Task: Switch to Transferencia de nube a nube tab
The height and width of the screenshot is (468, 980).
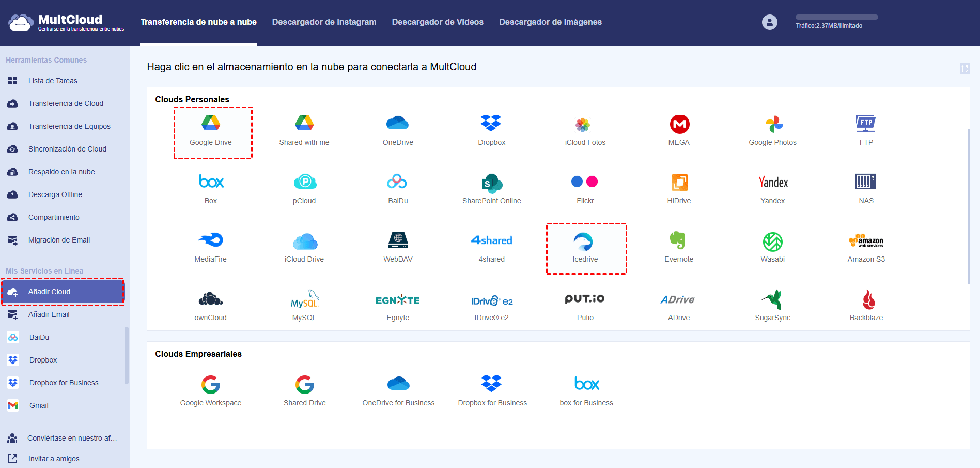Action: (198, 22)
